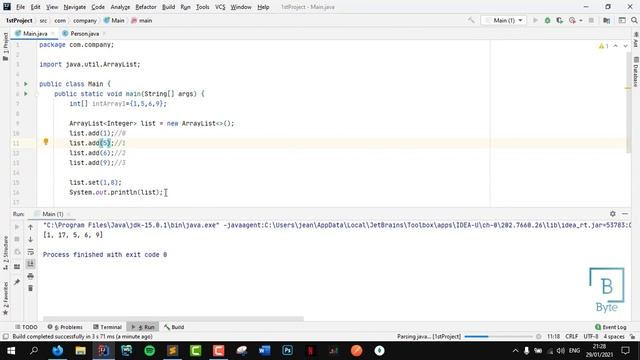The height and width of the screenshot is (360, 640).
Task: Select the Main (1) tab in Run panel
Action: (x=52, y=214)
